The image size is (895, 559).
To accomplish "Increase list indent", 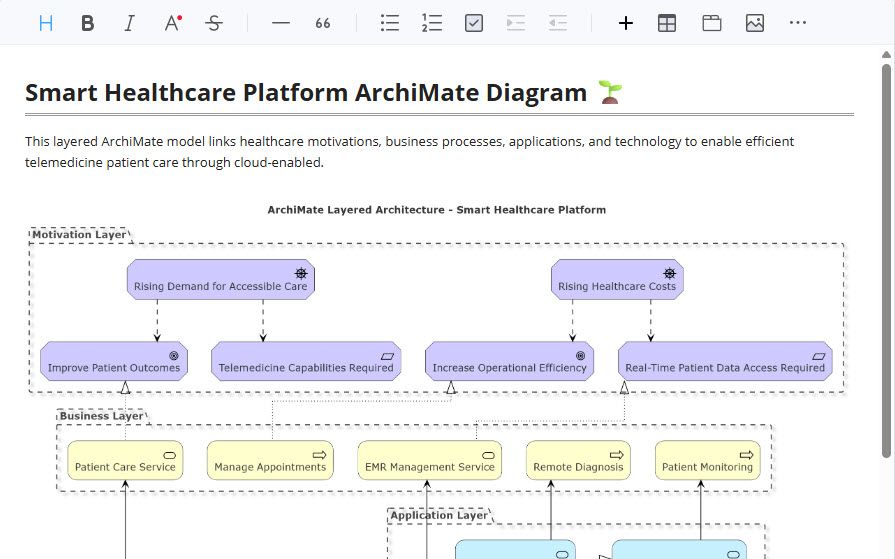I will [x=515, y=23].
